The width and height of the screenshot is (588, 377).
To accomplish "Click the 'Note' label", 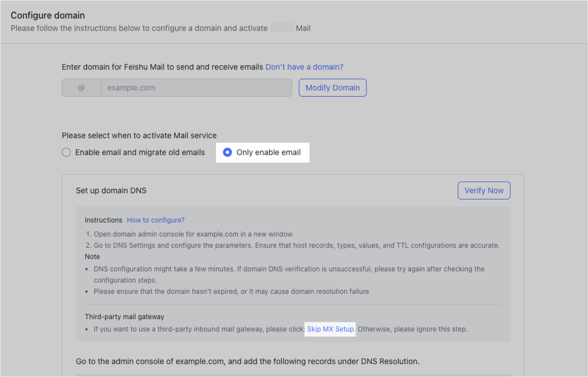I will [x=92, y=257].
